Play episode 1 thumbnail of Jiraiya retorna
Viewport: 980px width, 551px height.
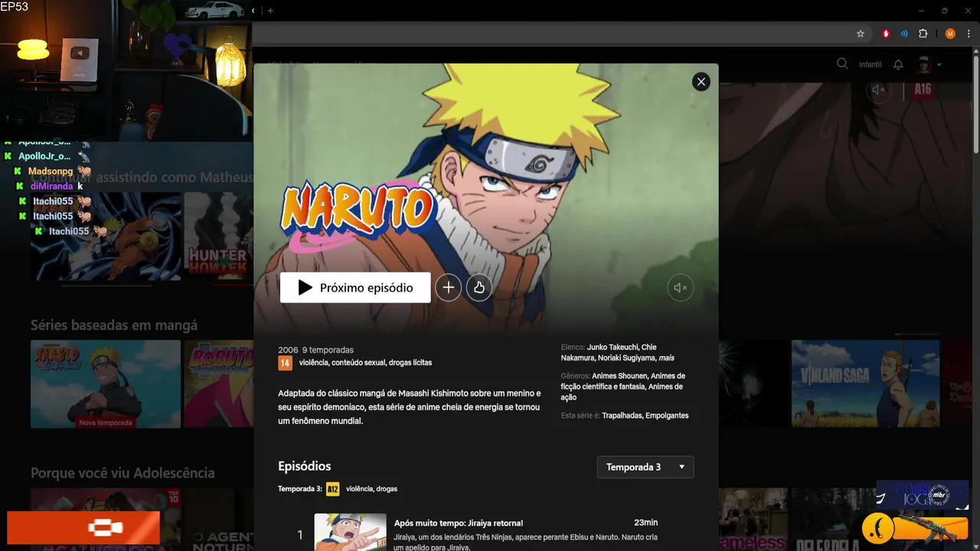351,533
